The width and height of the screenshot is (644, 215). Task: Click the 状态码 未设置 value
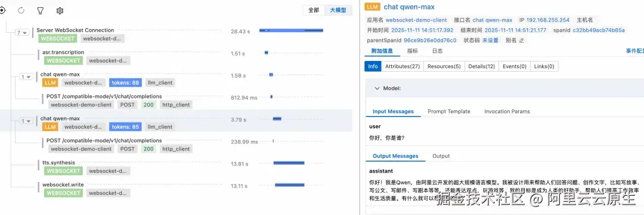[x=490, y=40]
